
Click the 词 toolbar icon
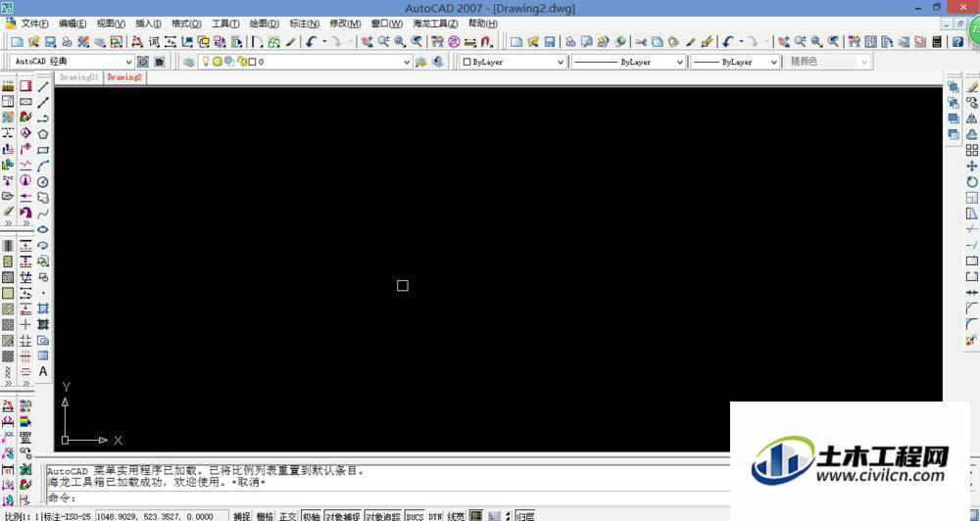tap(154, 42)
